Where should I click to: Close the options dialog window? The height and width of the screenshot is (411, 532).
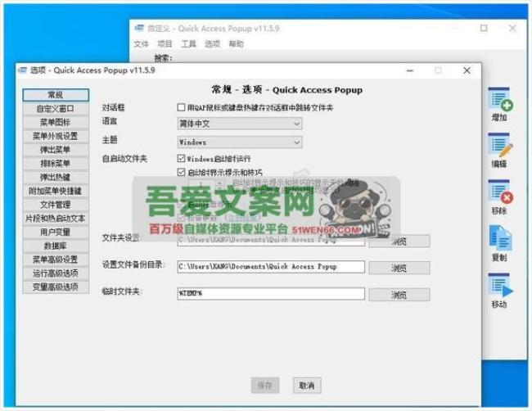click(467, 70)
